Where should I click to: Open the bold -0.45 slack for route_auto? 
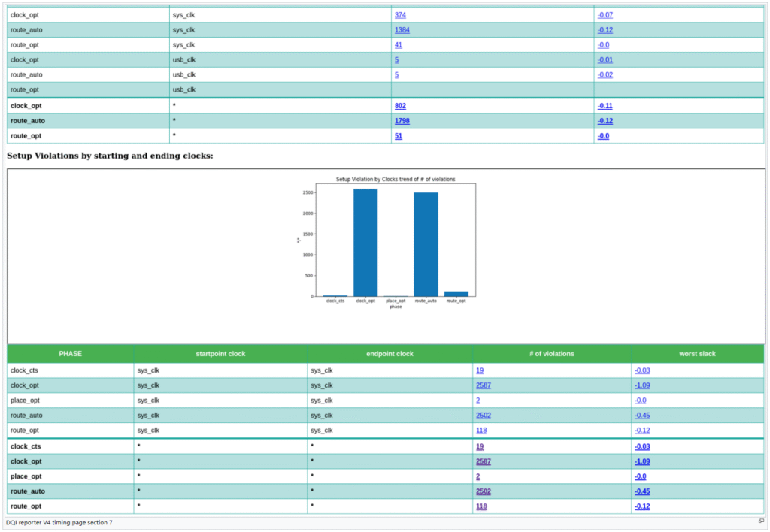click(642, 491)
